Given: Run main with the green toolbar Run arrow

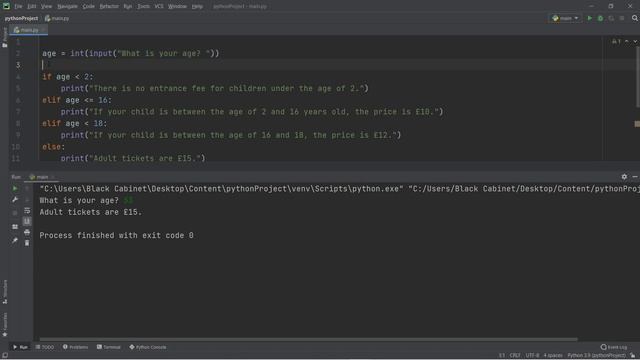Looking at the screenshot, I should [589, 18].
